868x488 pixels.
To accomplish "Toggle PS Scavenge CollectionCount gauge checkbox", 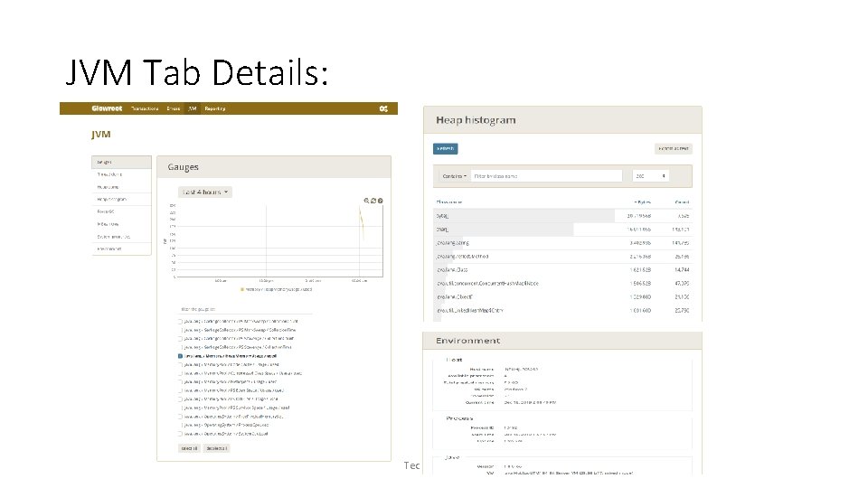I will (181, 339).
